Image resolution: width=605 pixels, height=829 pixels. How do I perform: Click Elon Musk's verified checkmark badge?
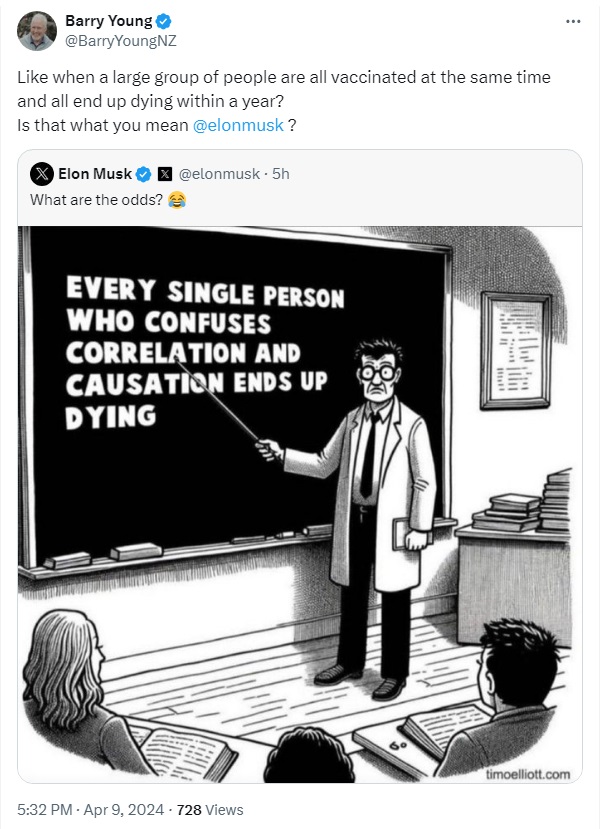(144, 174)
